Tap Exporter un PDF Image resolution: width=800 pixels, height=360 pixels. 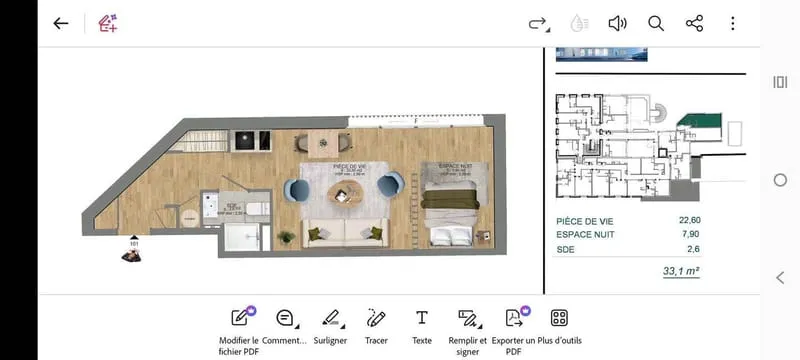tap(514, 331)
